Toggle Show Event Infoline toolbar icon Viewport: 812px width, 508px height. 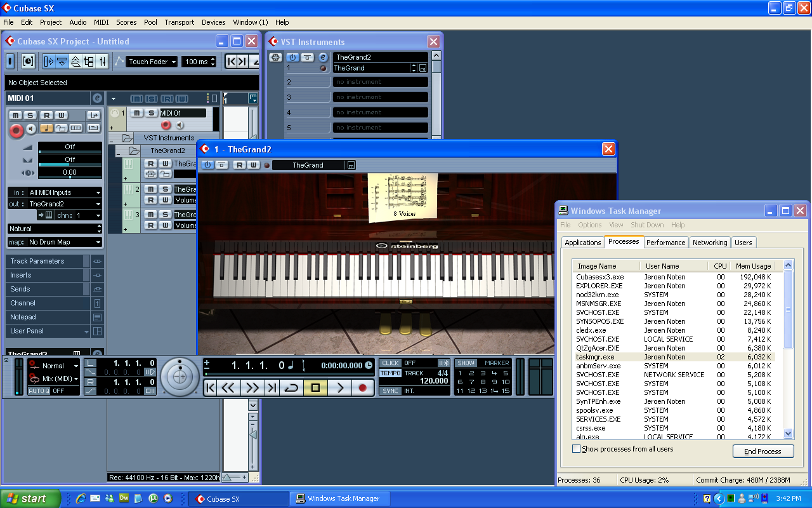tap(62, 62)
